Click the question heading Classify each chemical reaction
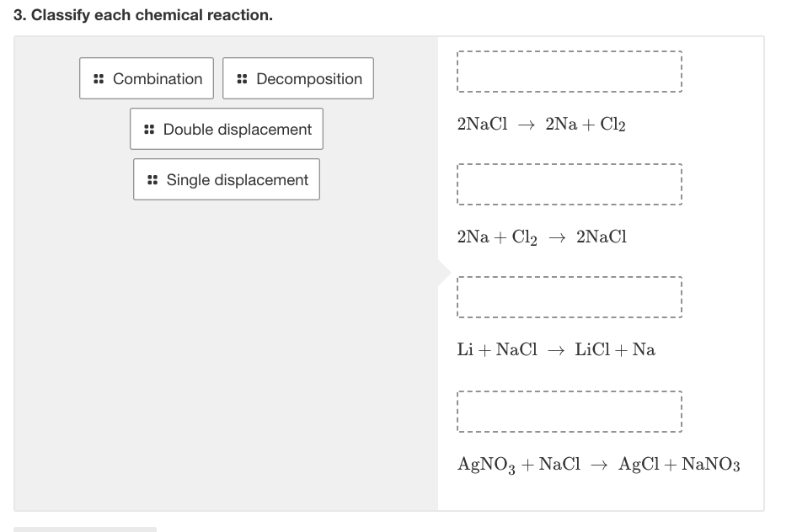Viewport: 797px width, 532px height. [143, 14]
